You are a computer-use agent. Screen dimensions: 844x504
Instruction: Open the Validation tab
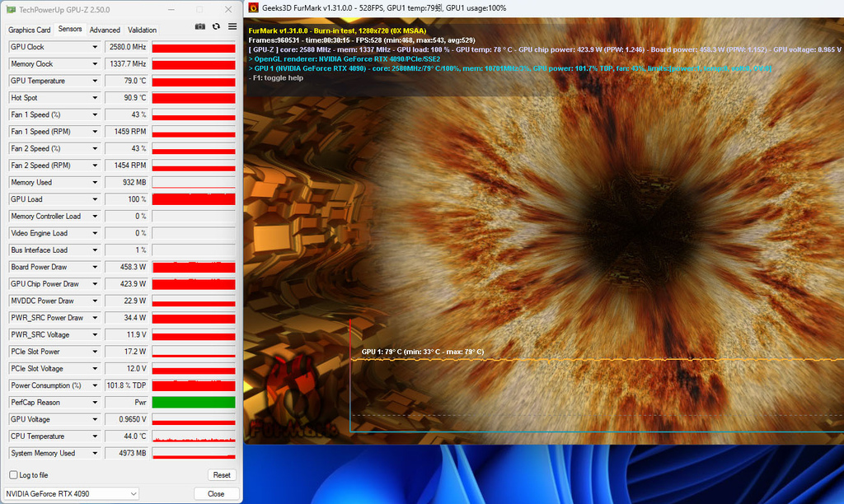point(142,30)
